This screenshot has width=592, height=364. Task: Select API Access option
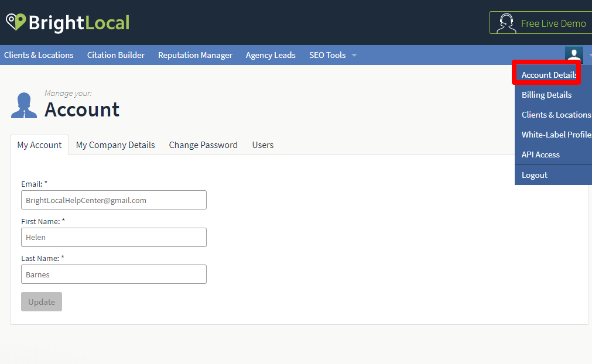(540, 154)
